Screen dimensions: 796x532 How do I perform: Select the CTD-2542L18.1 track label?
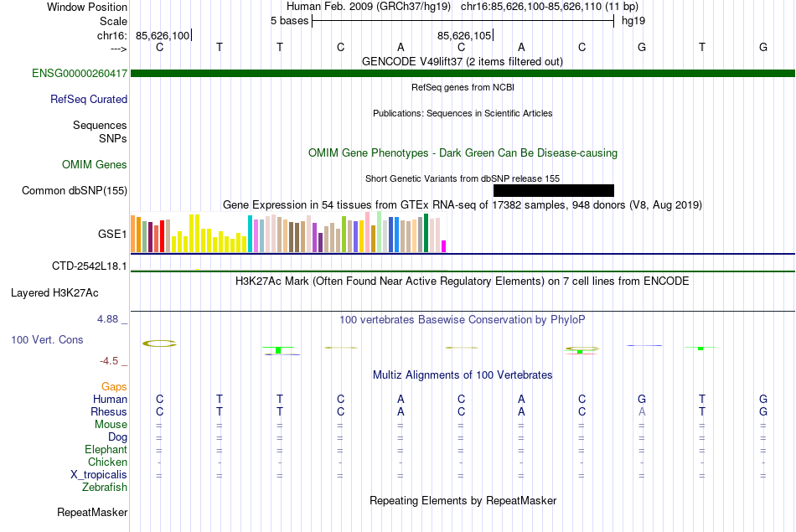90,266
